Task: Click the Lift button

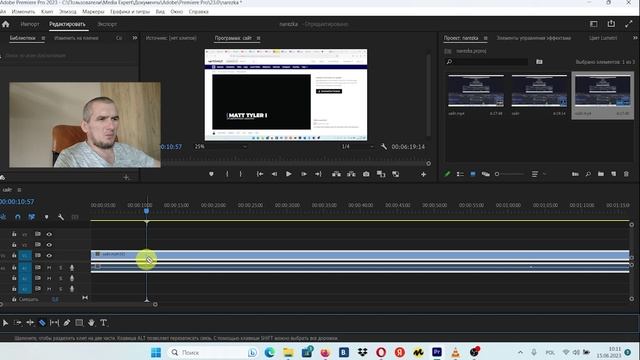Action: coord(336,174)
